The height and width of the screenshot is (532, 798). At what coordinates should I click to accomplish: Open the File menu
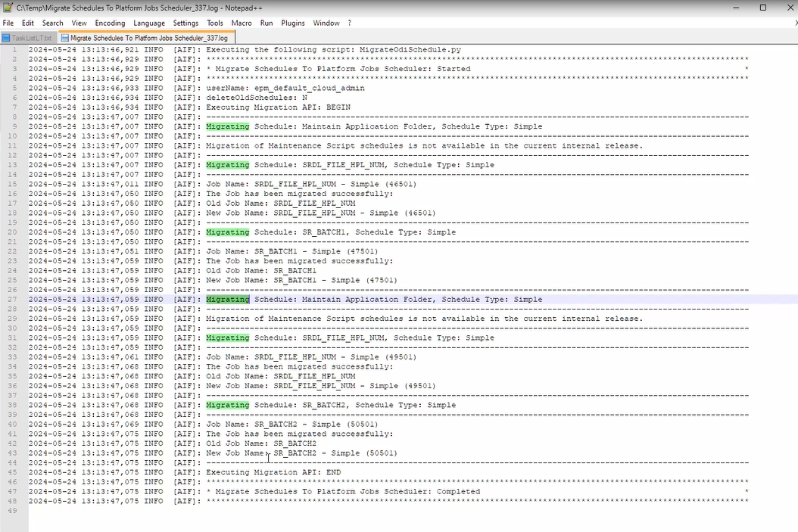click(8, 23)
